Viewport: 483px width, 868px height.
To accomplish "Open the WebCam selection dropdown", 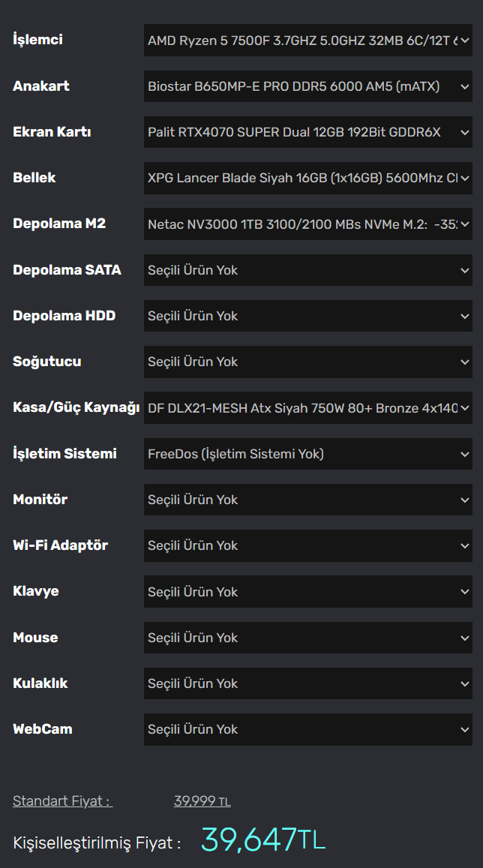I will 308,730.
